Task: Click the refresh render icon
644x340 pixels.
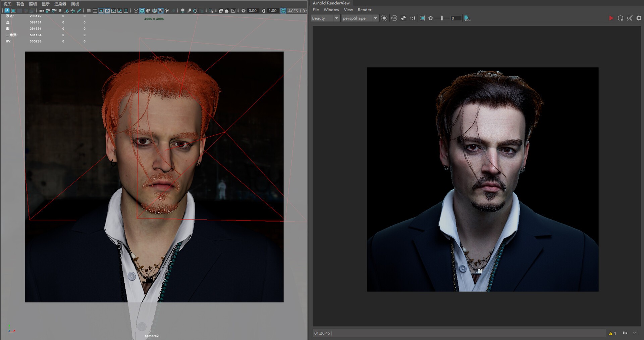Action: [x=620, y=18]
